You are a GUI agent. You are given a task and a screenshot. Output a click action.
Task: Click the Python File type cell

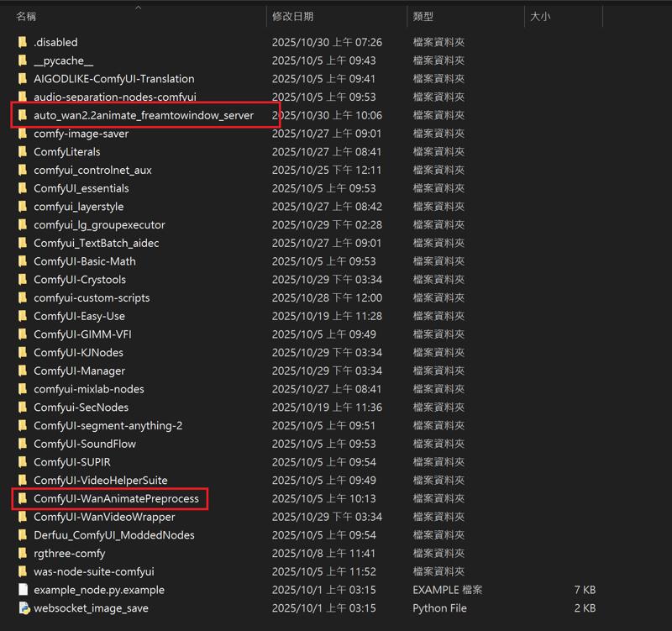tap(439, 607)
